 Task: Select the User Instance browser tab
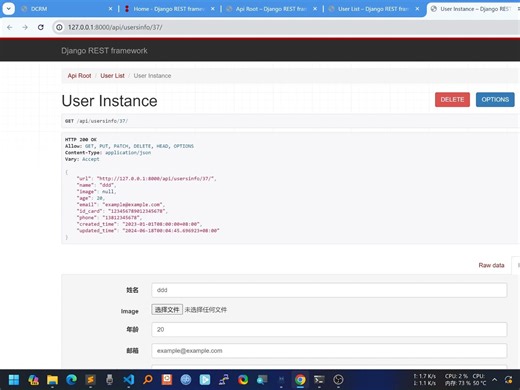[x=473, y=9]
